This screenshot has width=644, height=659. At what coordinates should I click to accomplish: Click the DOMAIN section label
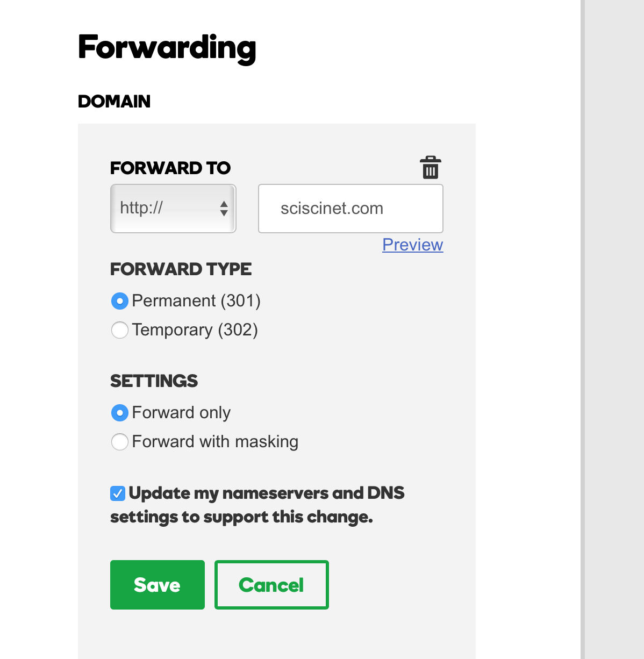click(x=114, y=102)
